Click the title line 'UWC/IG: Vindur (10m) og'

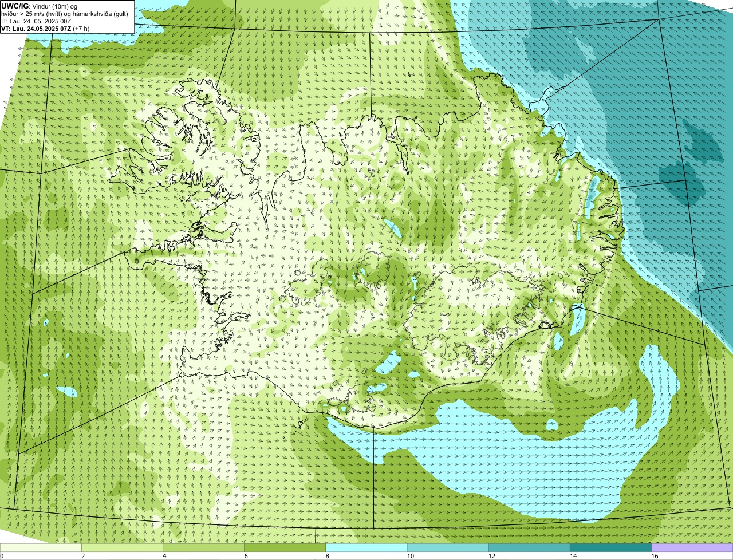pyautogui.click(x=39, y=6)
